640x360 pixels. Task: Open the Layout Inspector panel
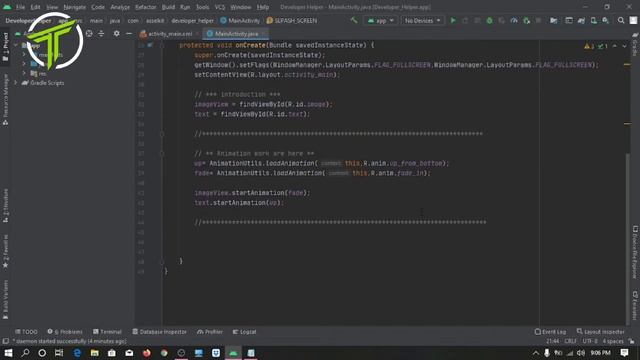coord(600,332)
